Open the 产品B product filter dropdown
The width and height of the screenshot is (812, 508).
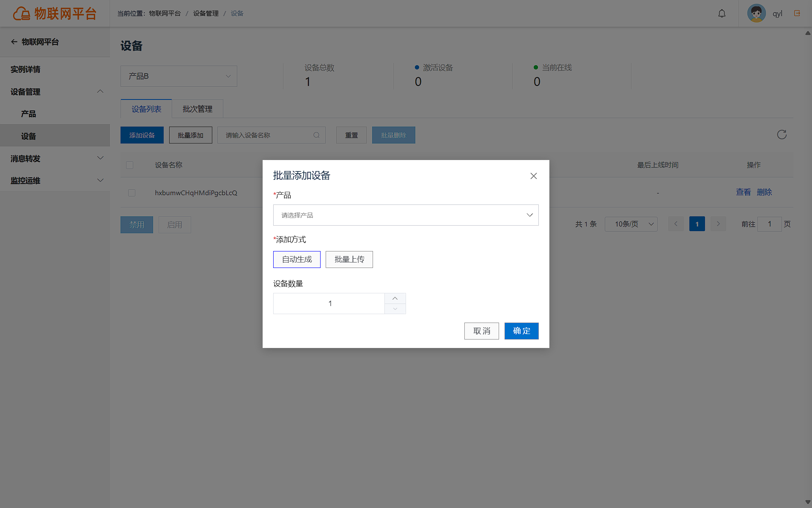(x=179, y=76)
